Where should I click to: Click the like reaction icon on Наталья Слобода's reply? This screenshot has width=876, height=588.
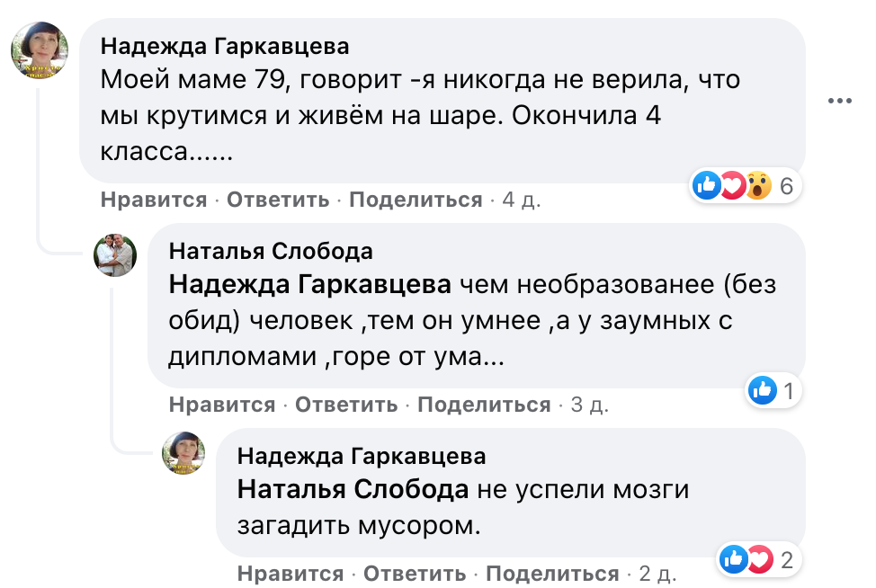pyautogui.click(x=763, y=390)
